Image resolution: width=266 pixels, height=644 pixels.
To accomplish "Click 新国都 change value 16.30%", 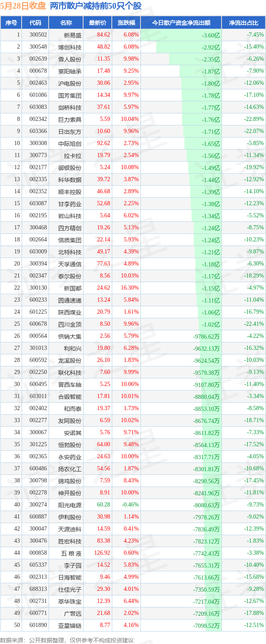I will 130,288.
